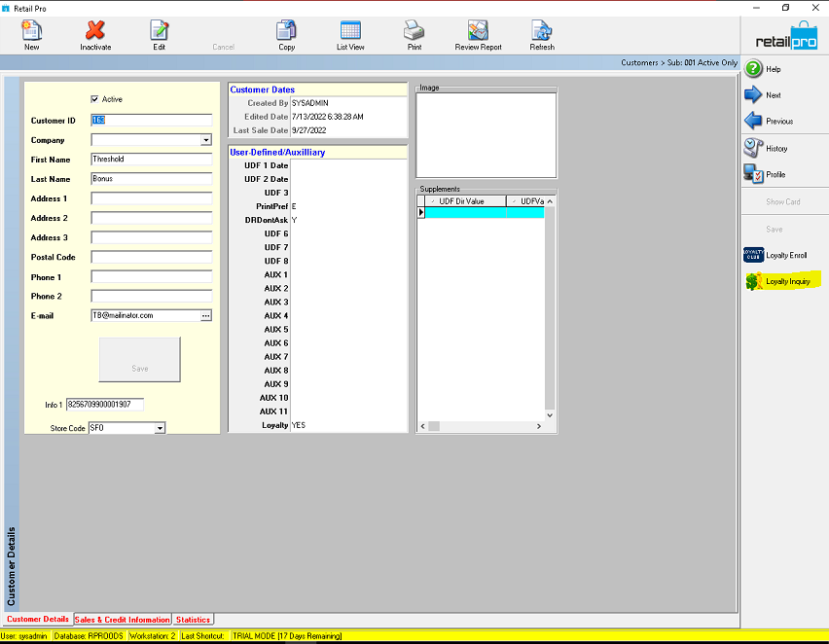Go to the Next customer record
The height and width of the screenshot is (644, 829).
pos(763,95)
